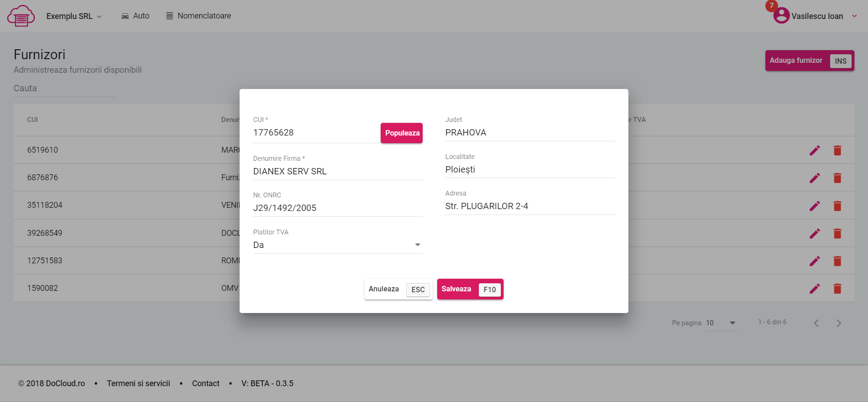The height and width of the screenshot is (402, 868).
Task: Click into the Cauta search field
Action: click(64, 89)
